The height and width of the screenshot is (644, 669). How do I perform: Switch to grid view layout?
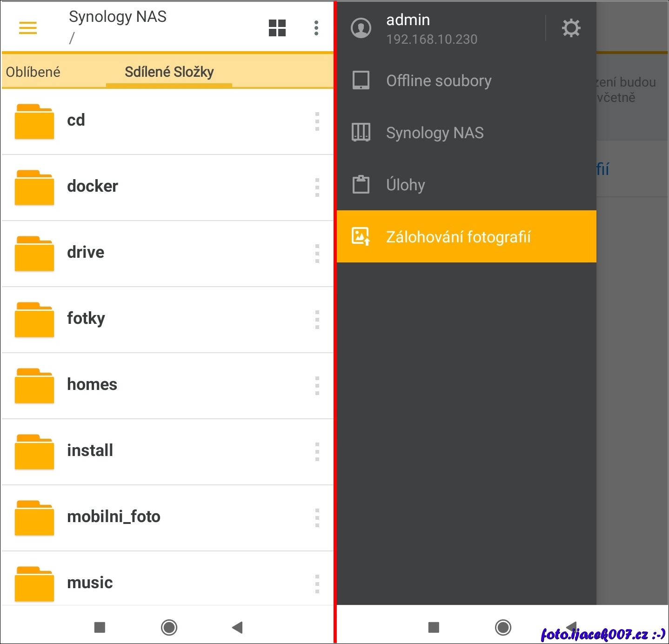(277, 28)
